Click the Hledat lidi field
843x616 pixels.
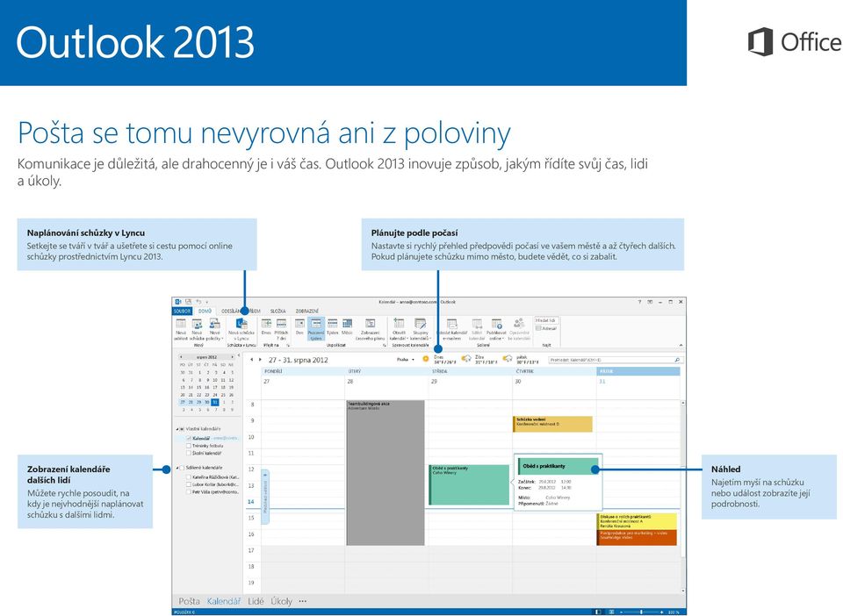(x=546, y=320)
